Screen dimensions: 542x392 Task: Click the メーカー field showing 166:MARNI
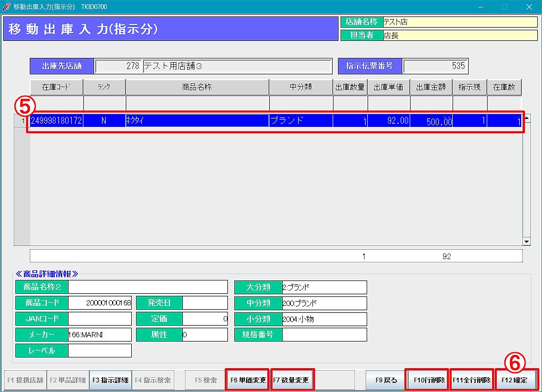100,335
